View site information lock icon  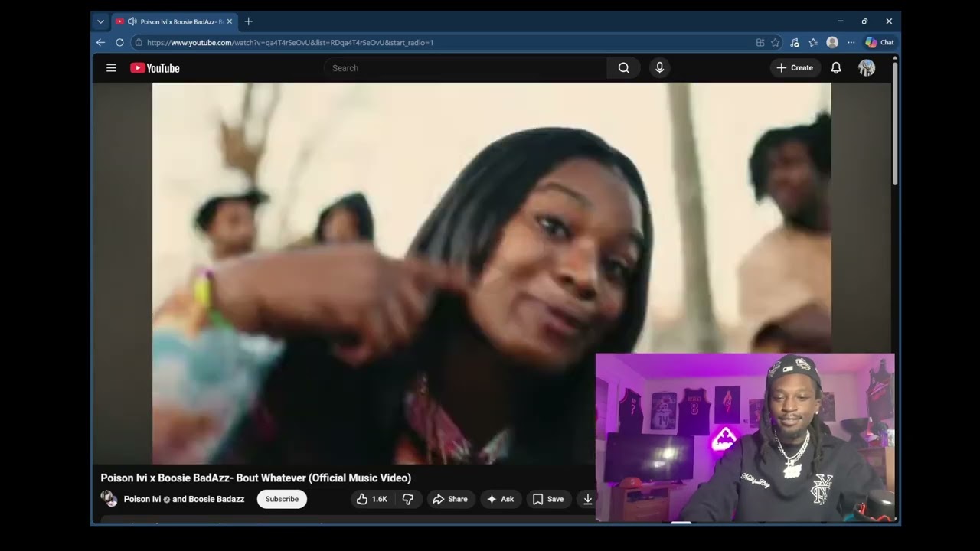click(x=139, y=43)
